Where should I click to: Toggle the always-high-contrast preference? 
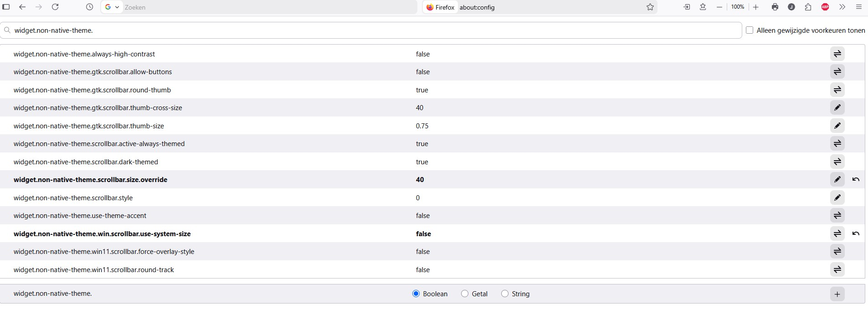837,54
